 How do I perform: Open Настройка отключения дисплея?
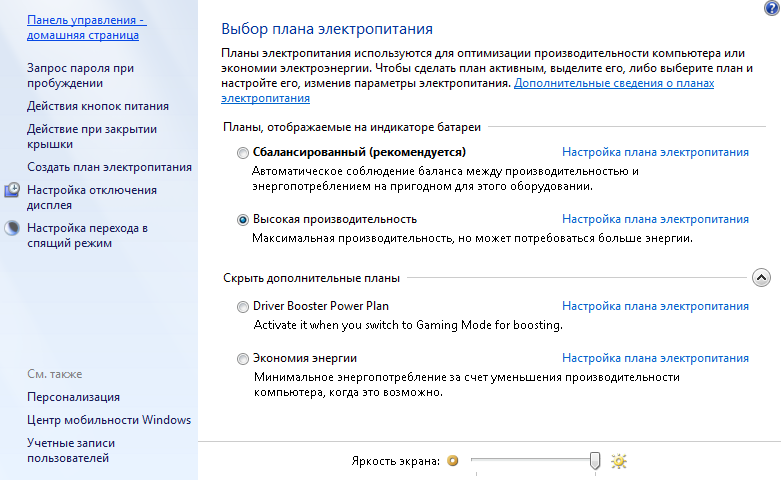coord(92,197)
